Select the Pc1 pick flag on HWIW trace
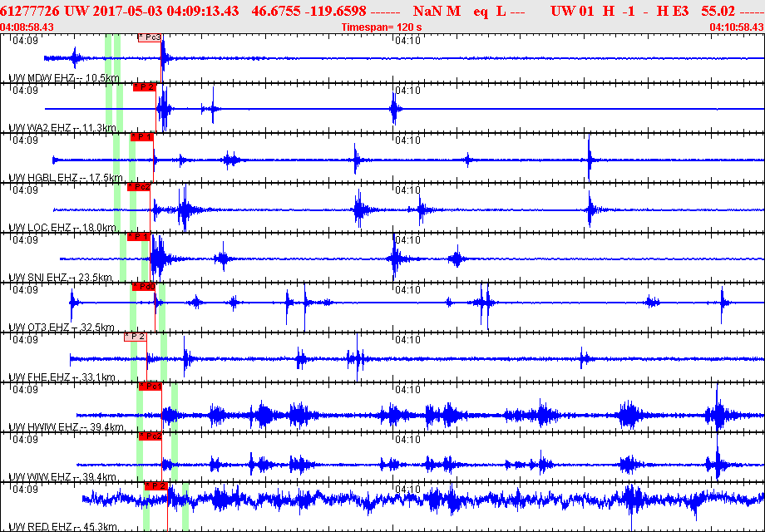 (150, 387)
